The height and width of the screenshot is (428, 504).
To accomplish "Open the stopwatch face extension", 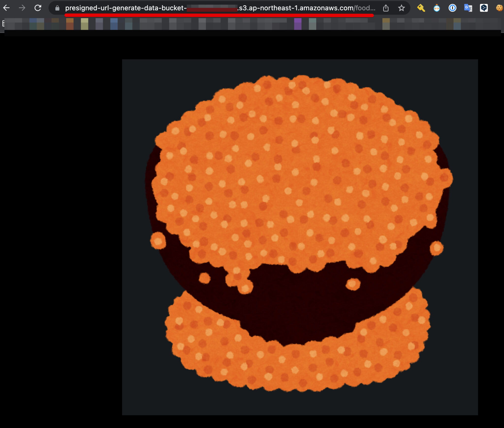I will [x=437, y=8].
